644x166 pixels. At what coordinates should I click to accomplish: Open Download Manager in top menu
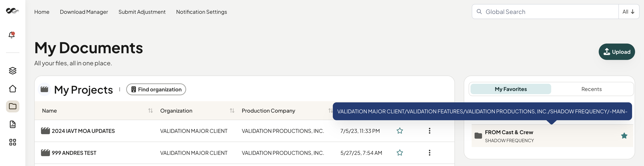tap(84, 12)
